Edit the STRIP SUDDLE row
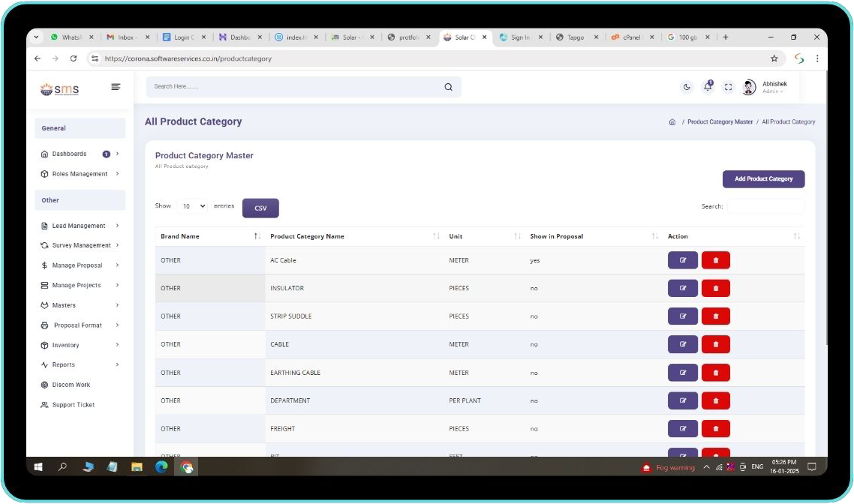 [683, 316]
